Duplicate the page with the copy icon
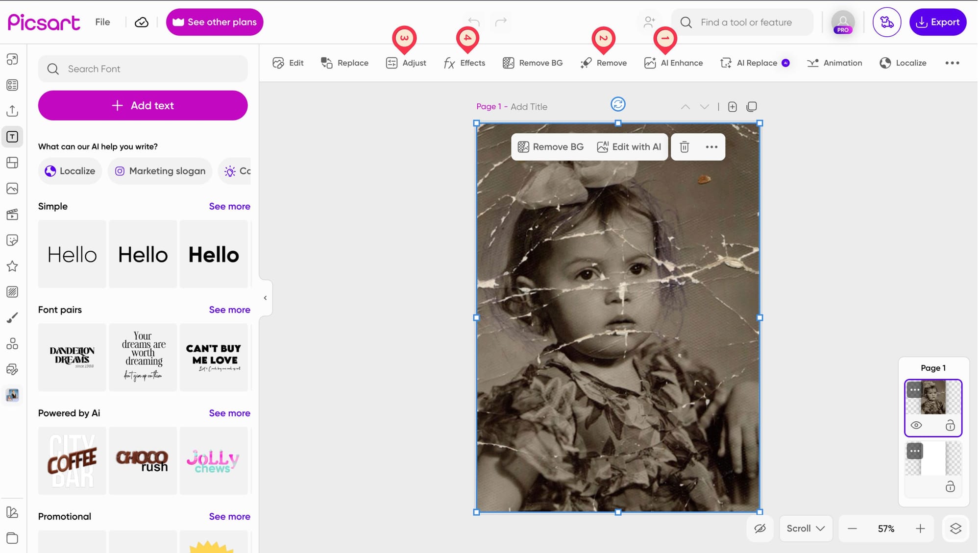Viewport: 980px width, 553px height. 752,107
